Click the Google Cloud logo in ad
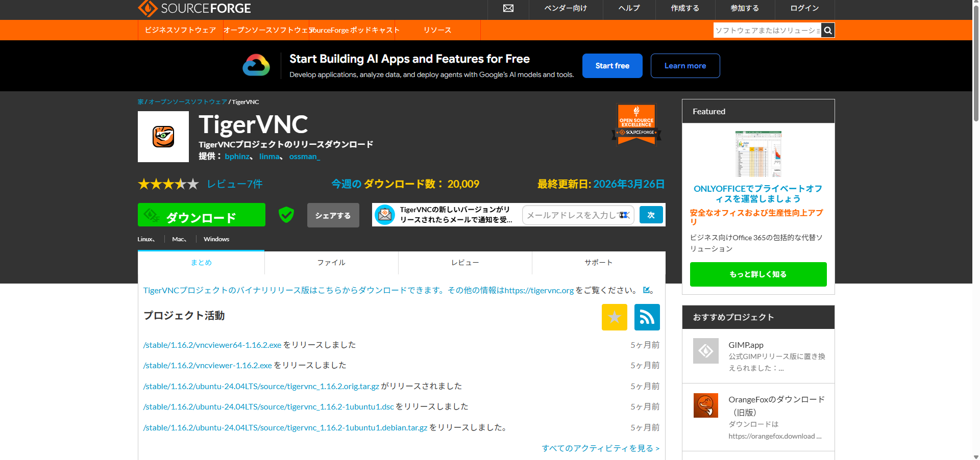The width and height of the screenshot is (980, 460). pyautogui.click(x=256, y=65)
